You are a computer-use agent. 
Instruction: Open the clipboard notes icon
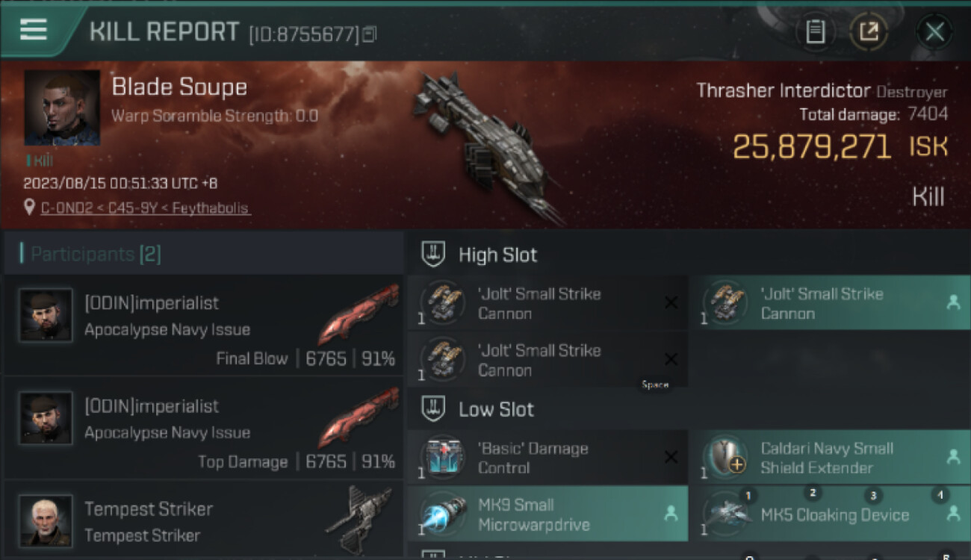(x=815, y=32)
